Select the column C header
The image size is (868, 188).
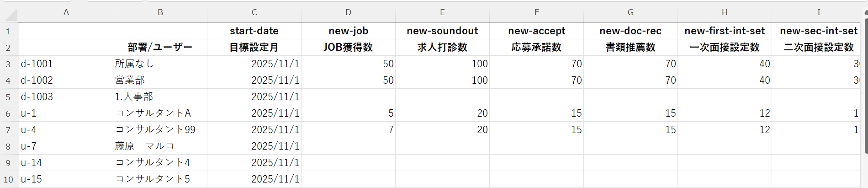(254, 12)
